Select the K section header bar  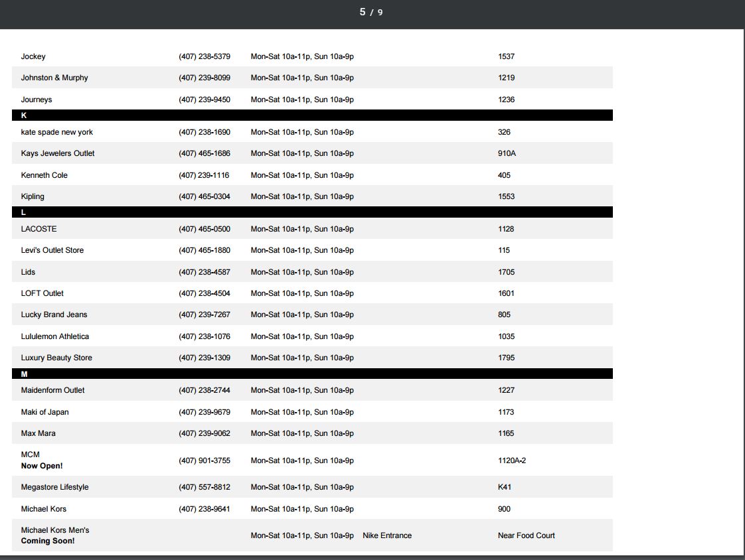[312, 115]
